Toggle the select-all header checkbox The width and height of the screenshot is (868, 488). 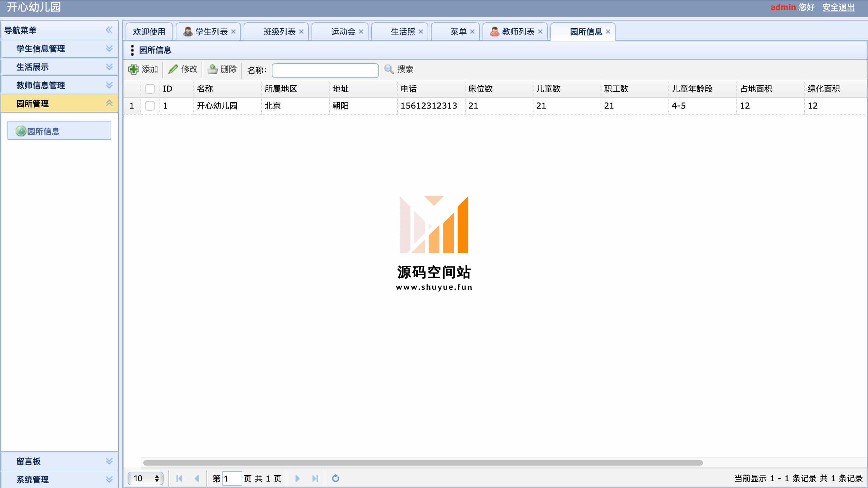150,89
